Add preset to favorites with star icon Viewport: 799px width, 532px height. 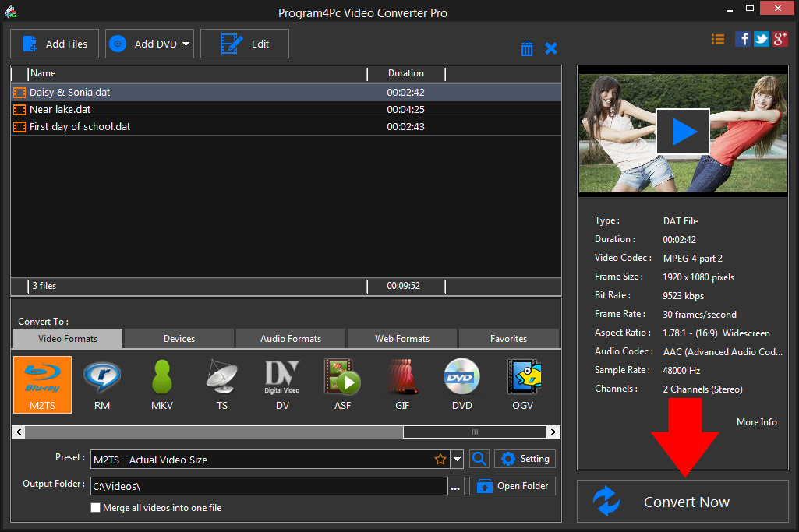pyautogui.click(x=440, y=460)
